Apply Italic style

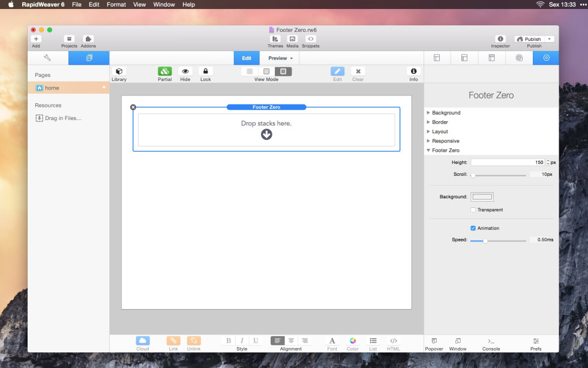tap(242, 340)
